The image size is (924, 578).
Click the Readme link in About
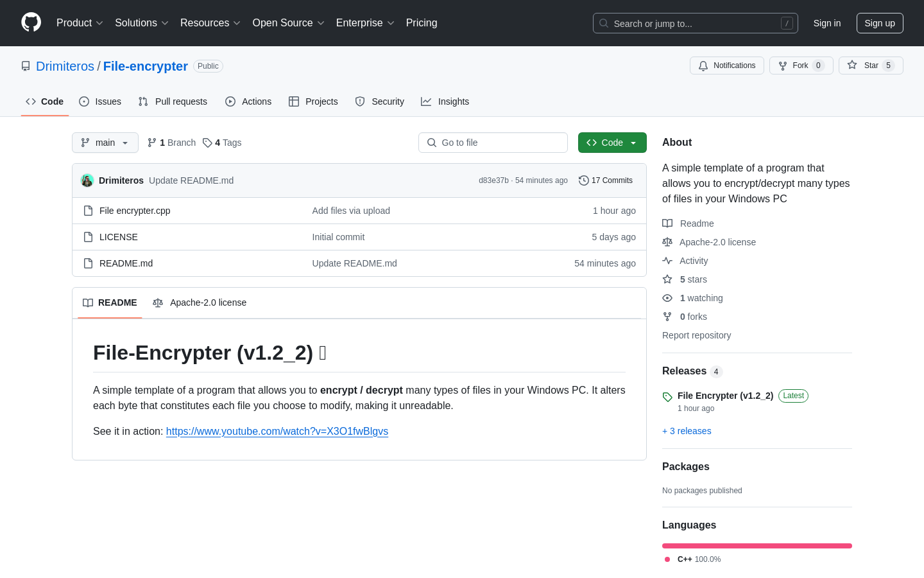688,223
